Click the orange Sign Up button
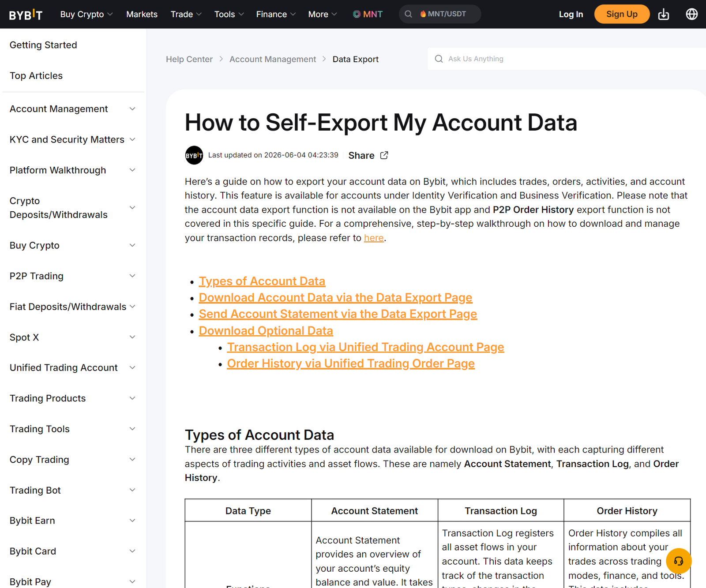Viewport: 706px width, 588px height. 622,14
